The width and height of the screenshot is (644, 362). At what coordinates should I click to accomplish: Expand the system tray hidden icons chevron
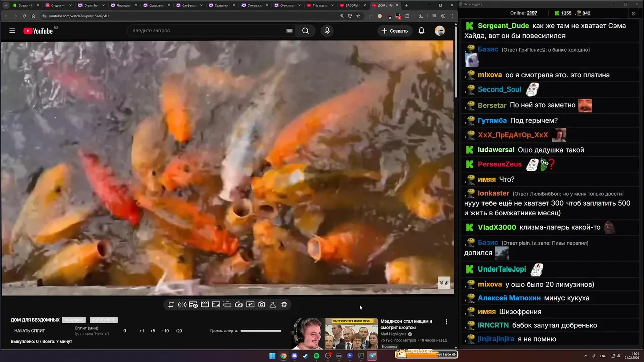point(586,356)
